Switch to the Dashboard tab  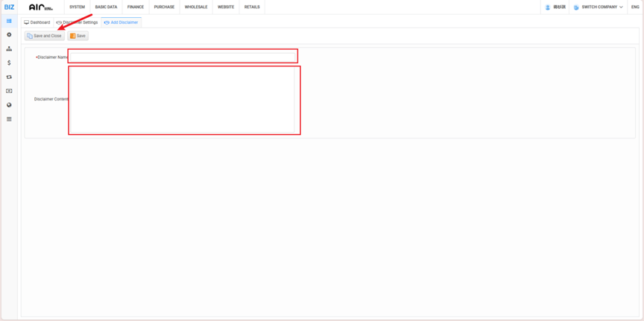pos(37,22)
